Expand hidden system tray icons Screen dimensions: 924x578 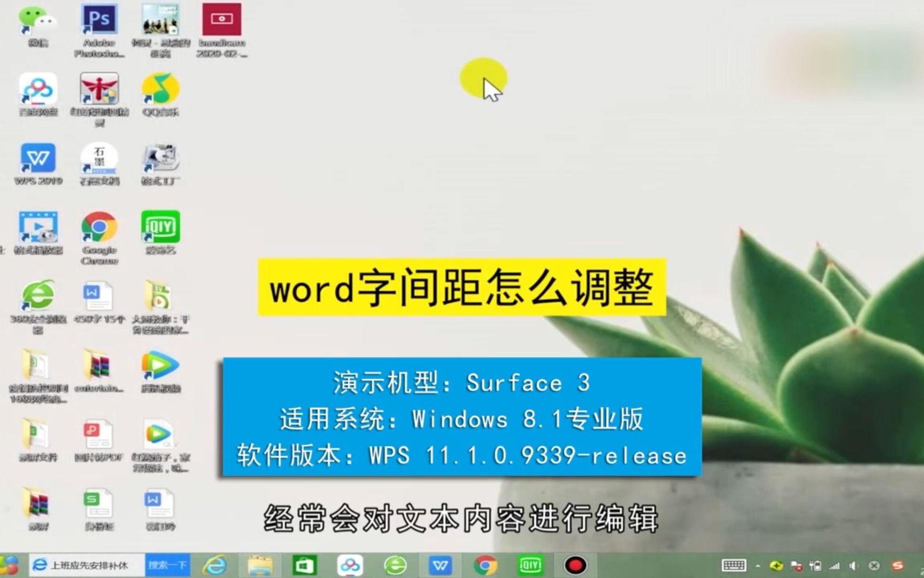click(x=758, y=566)
